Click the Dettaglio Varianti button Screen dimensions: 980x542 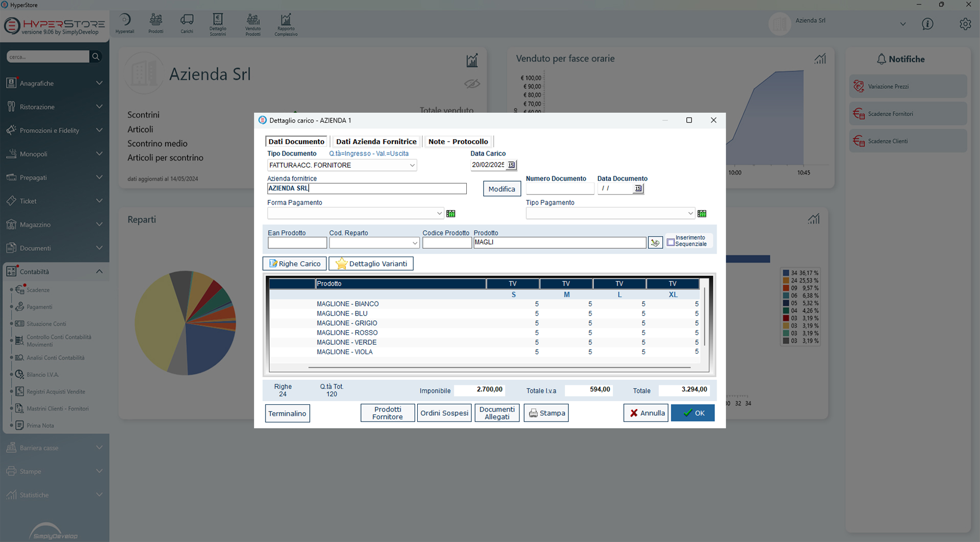pyautogui.click(x=371, y=263)
